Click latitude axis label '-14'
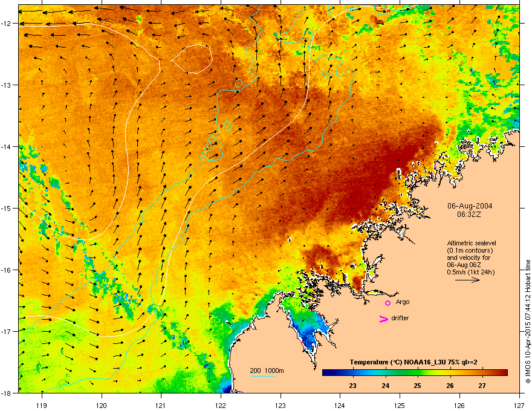 point(7,146)
